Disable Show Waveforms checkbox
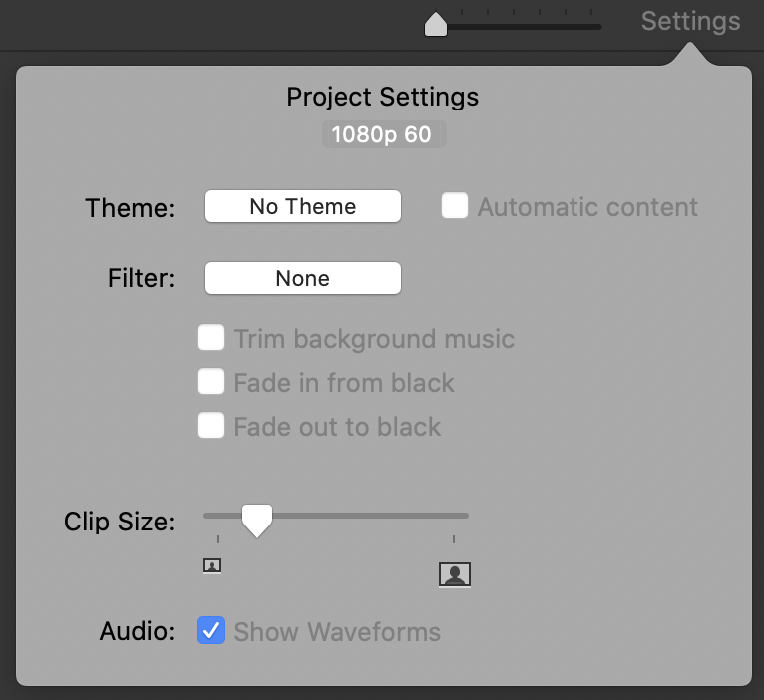Screen dimensions: 764x700 point(210,630)
